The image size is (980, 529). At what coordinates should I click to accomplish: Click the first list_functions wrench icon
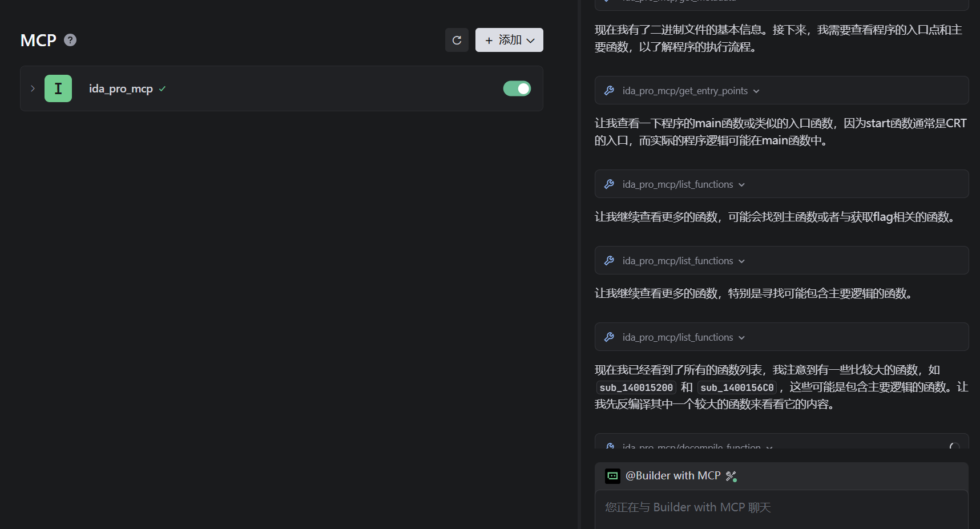[609, 184]
